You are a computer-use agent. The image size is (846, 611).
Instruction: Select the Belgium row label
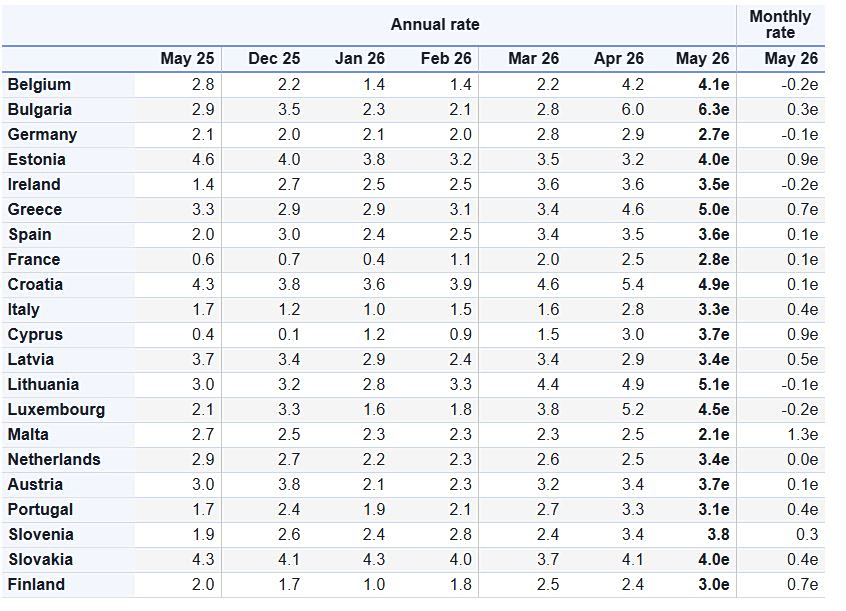(39, 85)
